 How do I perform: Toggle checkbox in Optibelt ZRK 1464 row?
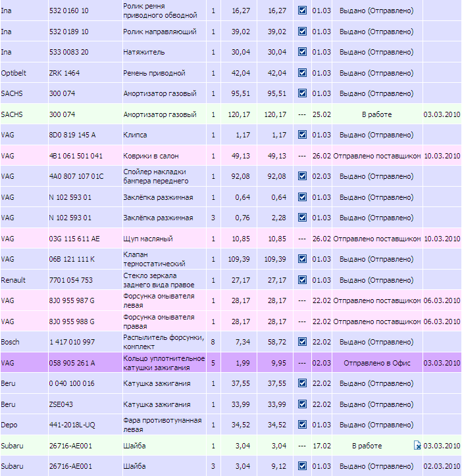tap(302, 72)
